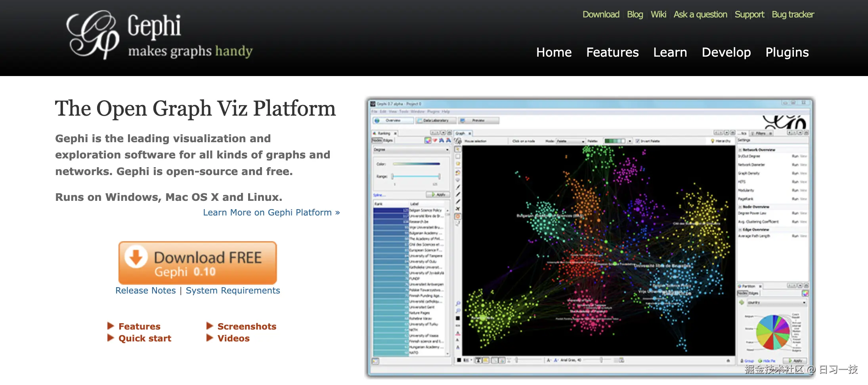Select the painter tool in the Graph toolbar
Screen dimensions: 868x385
click(458, 171)
